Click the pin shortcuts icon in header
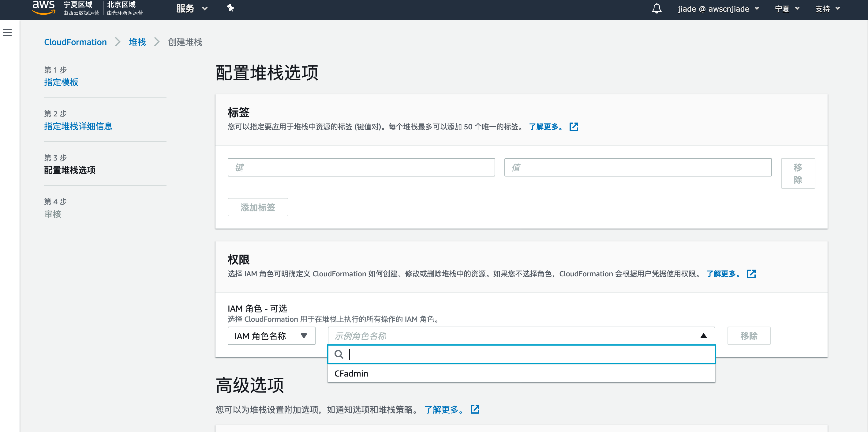868x432 pixels. (x=230, y=8)
